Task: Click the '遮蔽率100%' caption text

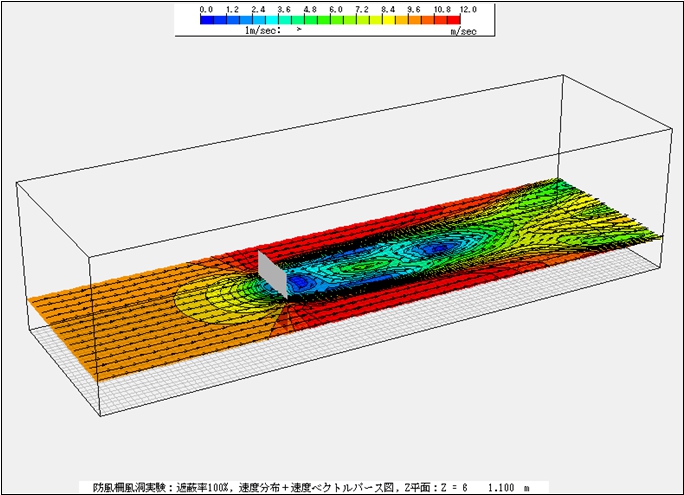Action: (202, 488)
